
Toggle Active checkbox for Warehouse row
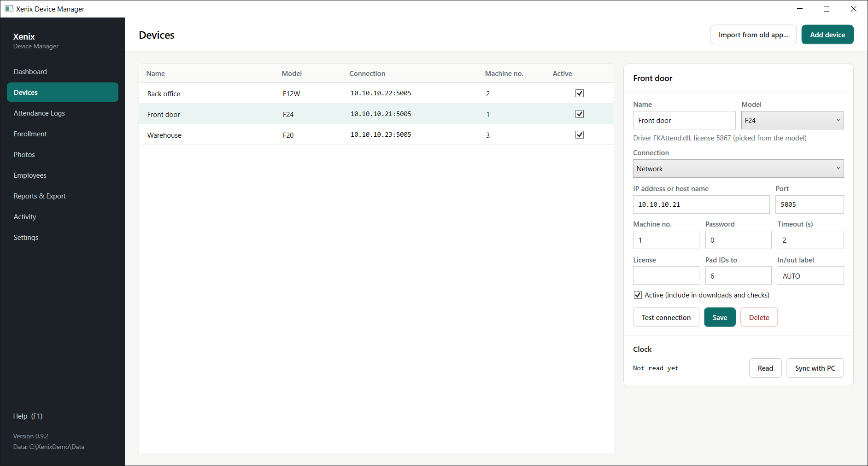click(x=580, y=134)
